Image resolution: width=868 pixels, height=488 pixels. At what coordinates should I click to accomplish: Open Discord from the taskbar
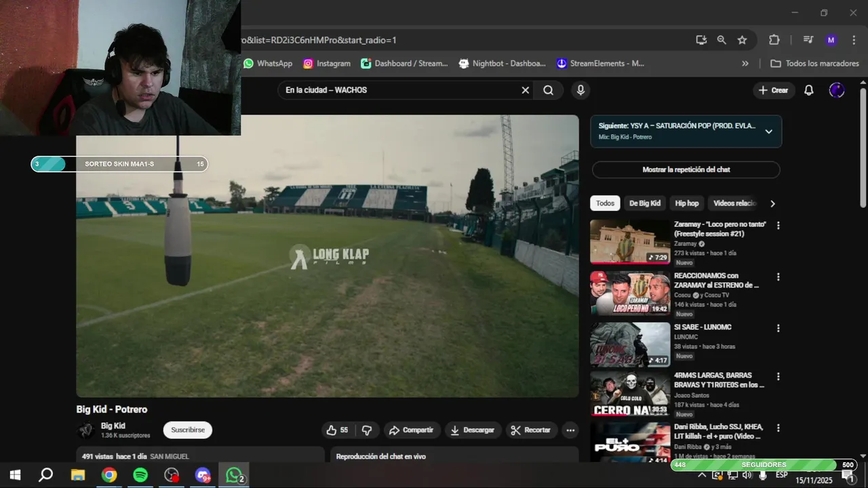pyautogui.click(x=203, y=475)
